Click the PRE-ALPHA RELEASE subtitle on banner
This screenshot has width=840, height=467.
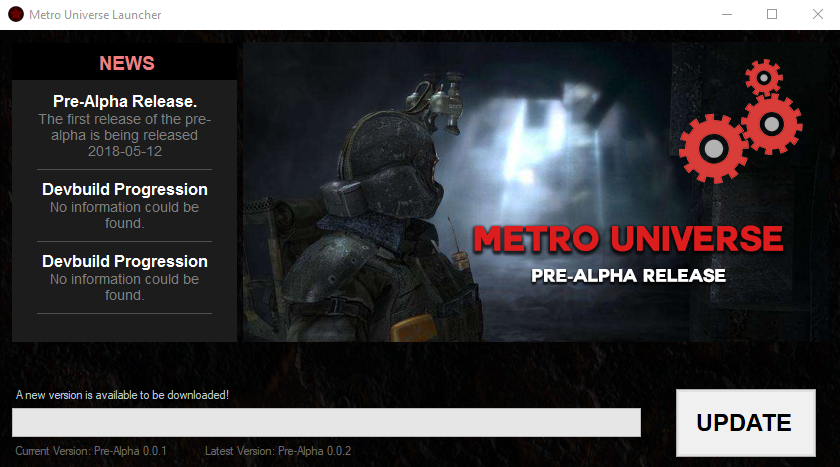pyautogui.click(x=628, y=275)
